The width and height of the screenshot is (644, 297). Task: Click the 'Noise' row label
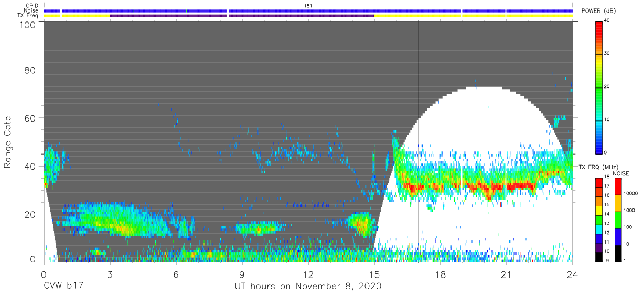point(31,10)
